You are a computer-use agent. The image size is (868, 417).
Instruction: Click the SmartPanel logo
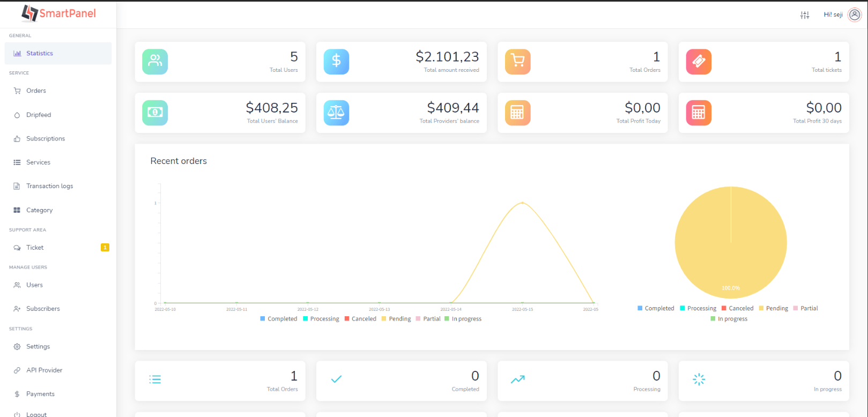[x=58, y=13]
